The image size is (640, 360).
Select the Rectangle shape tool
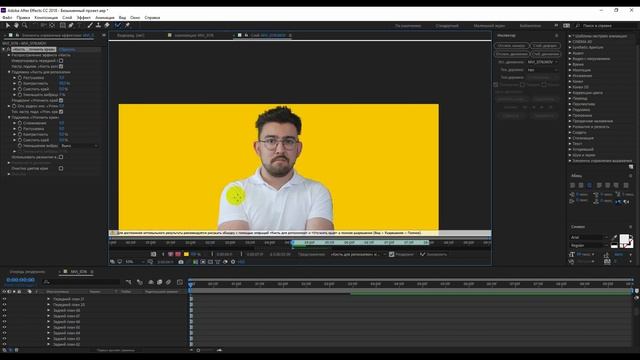pos(62,25)
